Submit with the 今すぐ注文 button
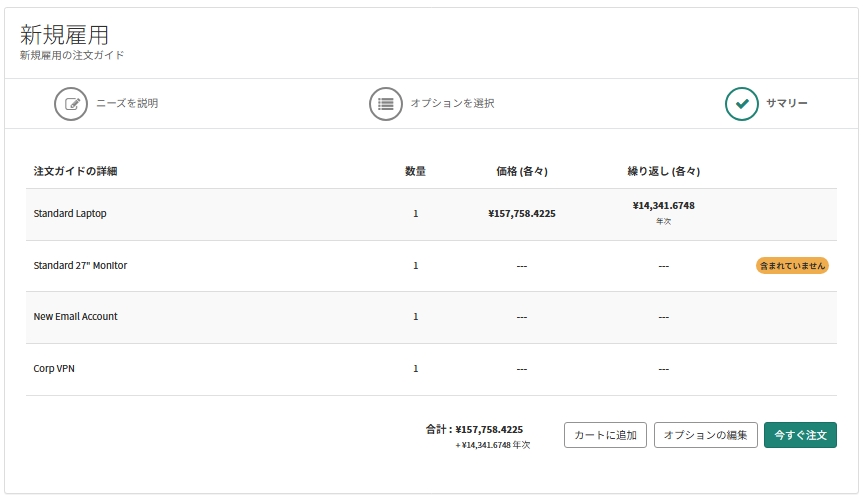Screen dimensions: 867x504 [800, 435]
